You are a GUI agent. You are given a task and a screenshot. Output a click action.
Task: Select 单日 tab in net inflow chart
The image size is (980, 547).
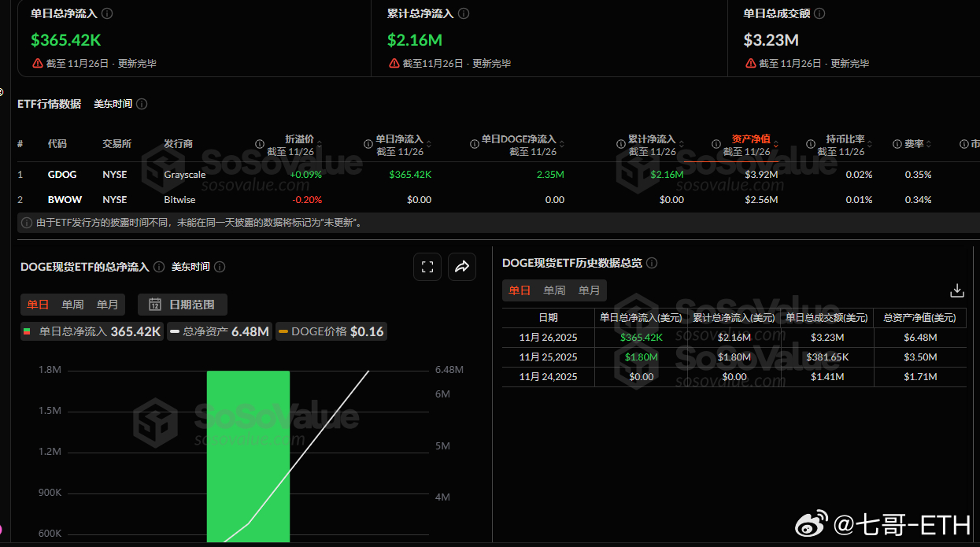click(38, 305)
